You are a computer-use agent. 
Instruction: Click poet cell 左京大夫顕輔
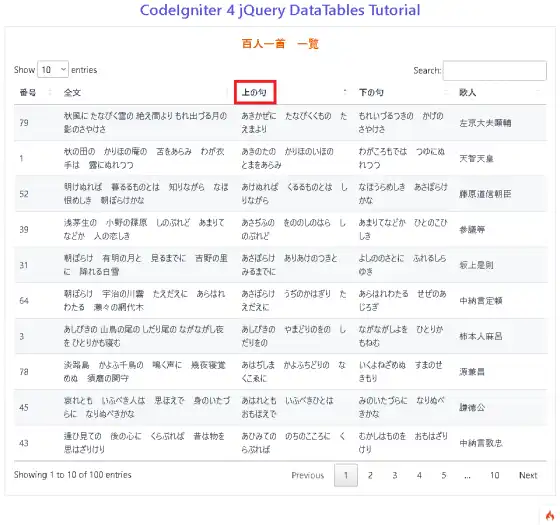point(485,123)
